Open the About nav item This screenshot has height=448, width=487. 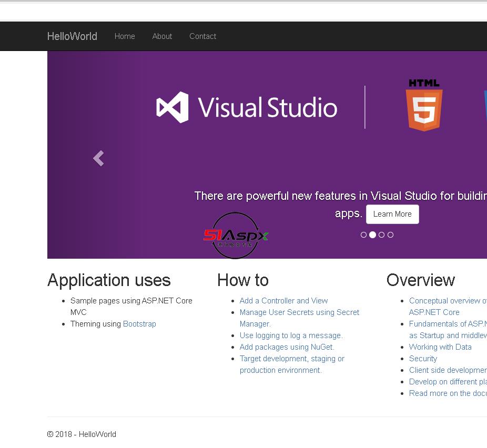pos(162,36)
